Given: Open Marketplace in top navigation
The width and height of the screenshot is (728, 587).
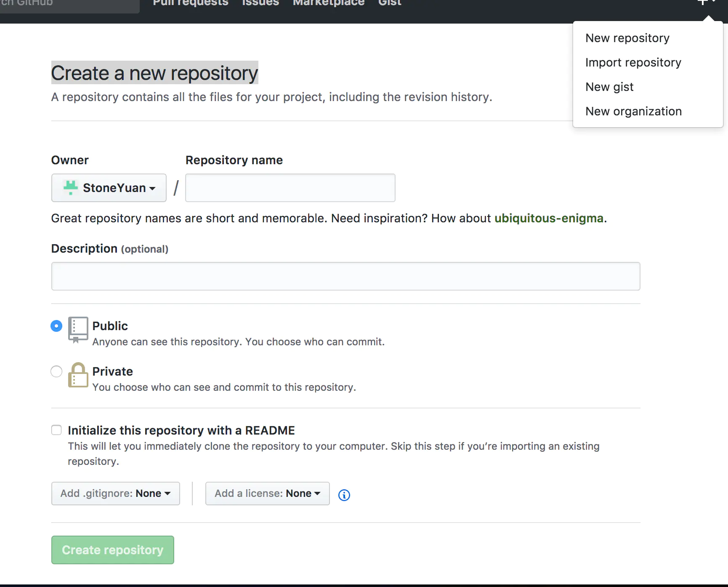Looking at the screenshot, I should 329,3.
